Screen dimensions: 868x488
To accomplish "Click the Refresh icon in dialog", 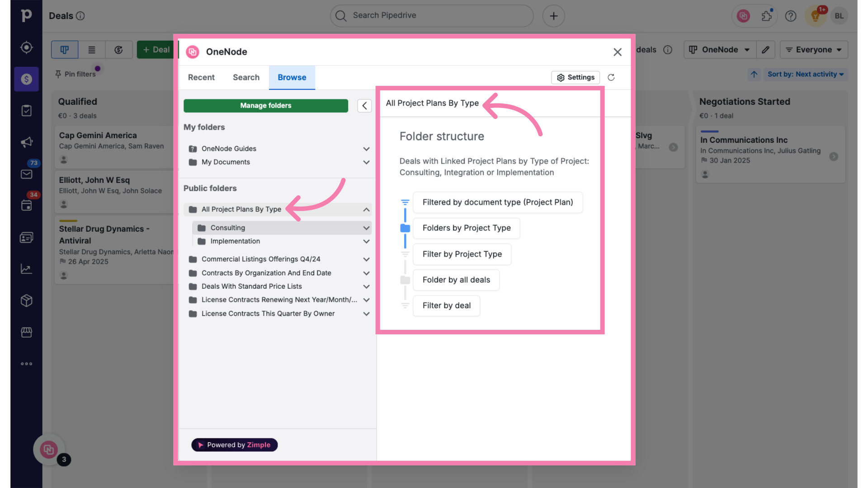I will (611, 77).
